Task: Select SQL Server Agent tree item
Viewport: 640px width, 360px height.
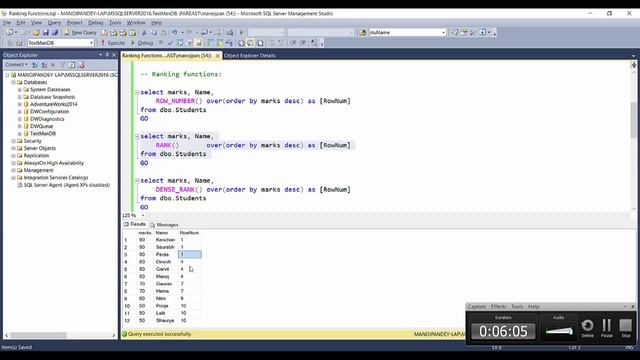Action: click(x=67, y=185)
